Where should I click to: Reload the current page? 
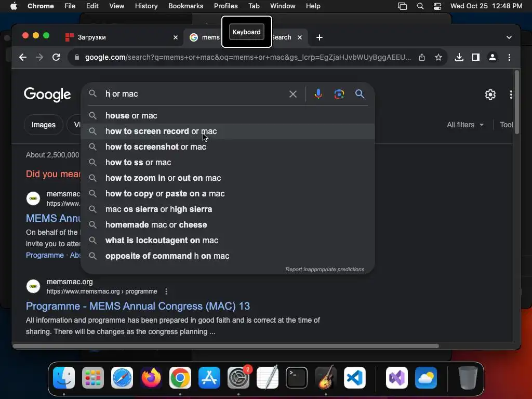(56, 57)
